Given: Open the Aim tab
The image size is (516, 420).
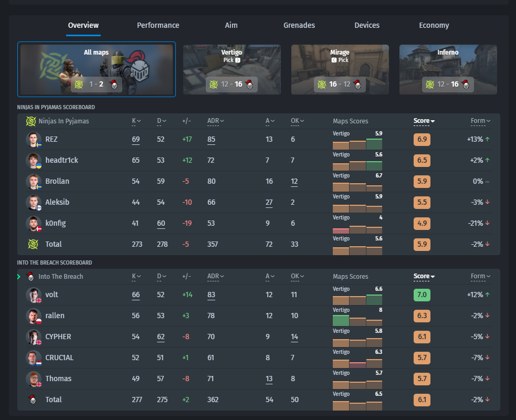Looking at the screenshot, I should point(231,25).
